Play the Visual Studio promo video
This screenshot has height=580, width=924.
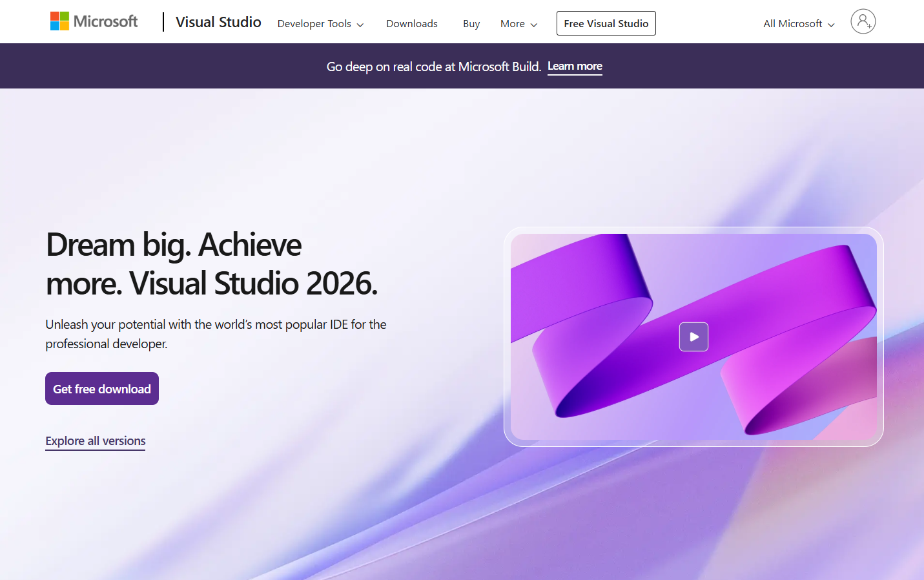point(693,337)
